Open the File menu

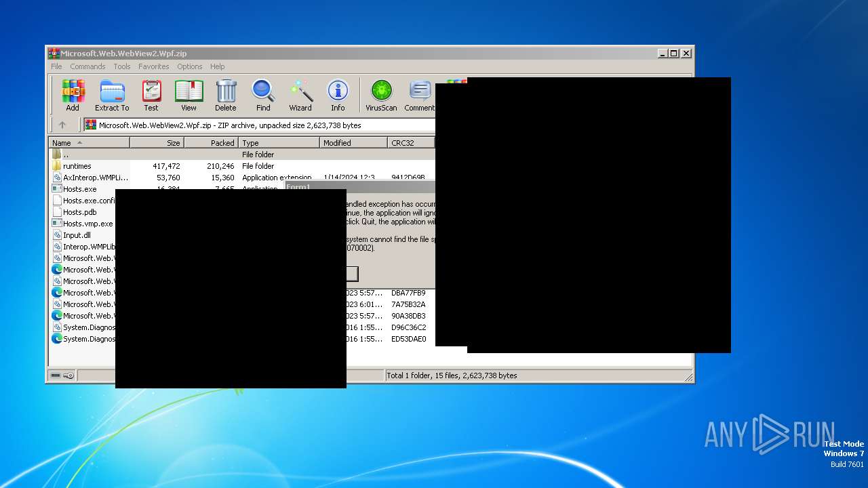tap(56, 66)
